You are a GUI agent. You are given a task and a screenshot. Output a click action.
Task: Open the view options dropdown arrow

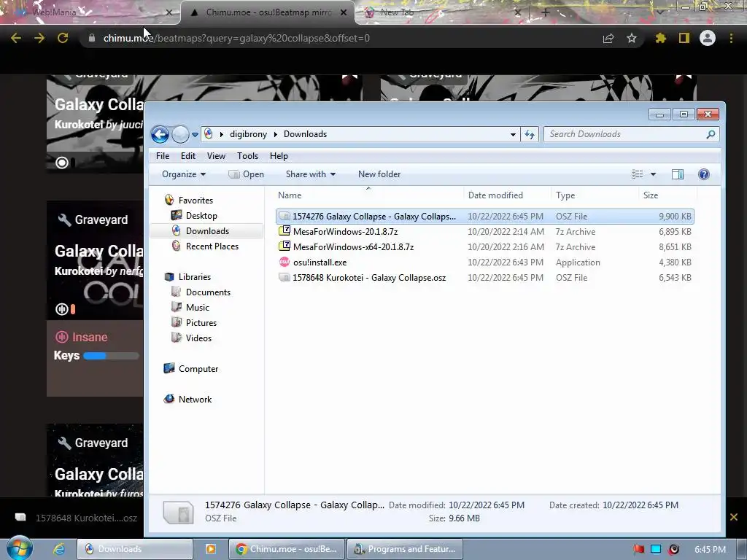pos(653,174)
